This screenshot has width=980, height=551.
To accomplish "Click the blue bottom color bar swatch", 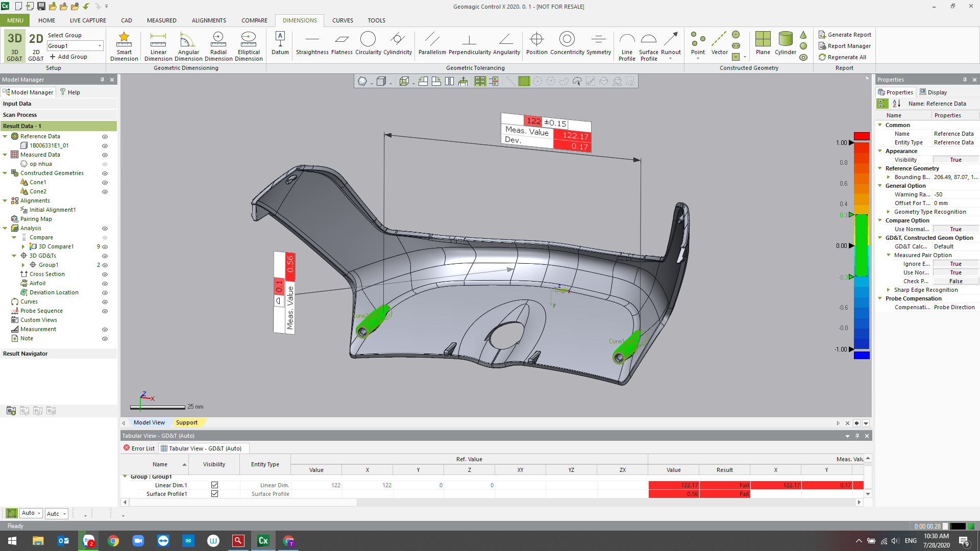I will pyautogui.click(x=862, y=355).
